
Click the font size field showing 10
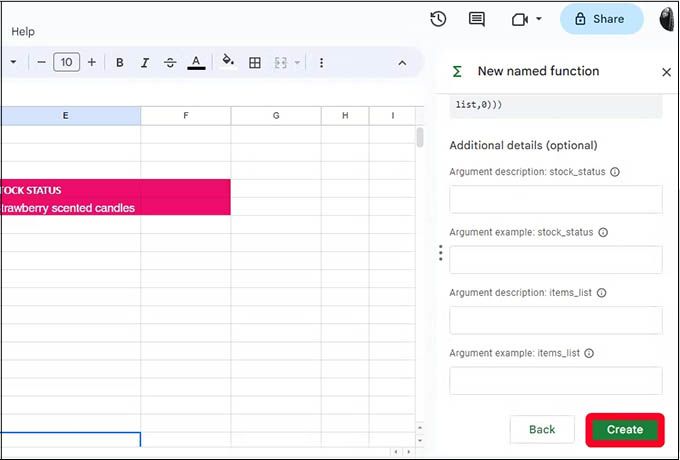point(66,62)
